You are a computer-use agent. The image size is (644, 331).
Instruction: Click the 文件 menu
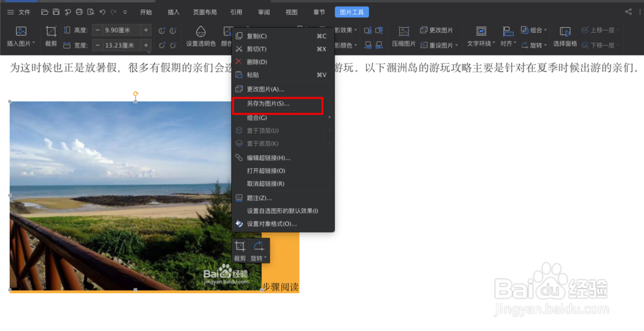(x=24, y=12)
